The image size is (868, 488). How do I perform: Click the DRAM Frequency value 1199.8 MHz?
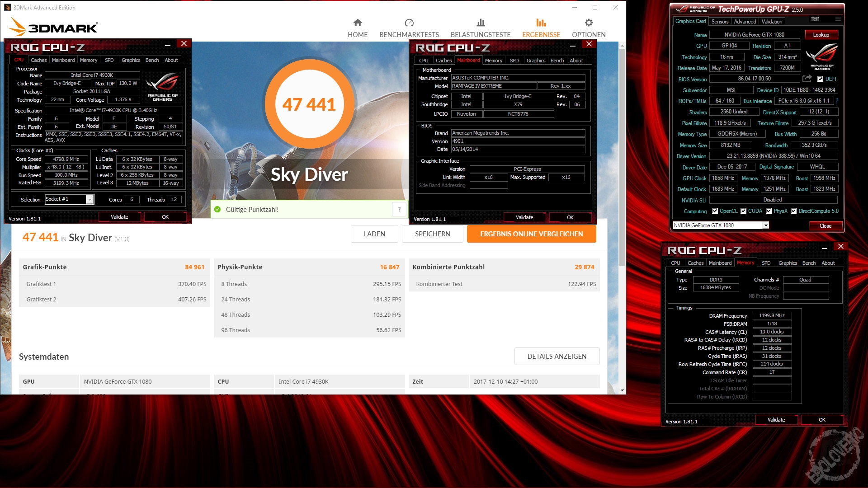[772, 316]
